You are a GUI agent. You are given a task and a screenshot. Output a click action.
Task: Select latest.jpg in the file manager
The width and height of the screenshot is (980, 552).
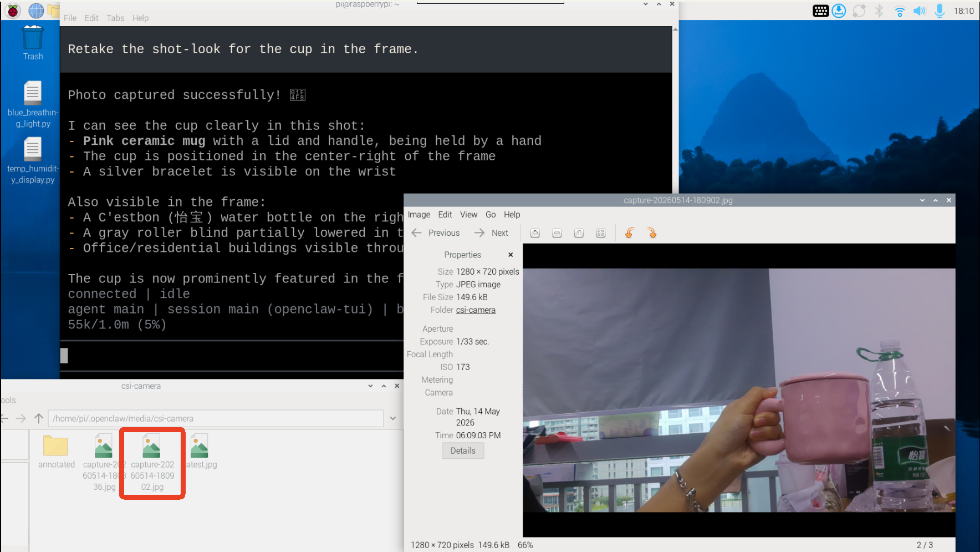(x=201, y=452)
